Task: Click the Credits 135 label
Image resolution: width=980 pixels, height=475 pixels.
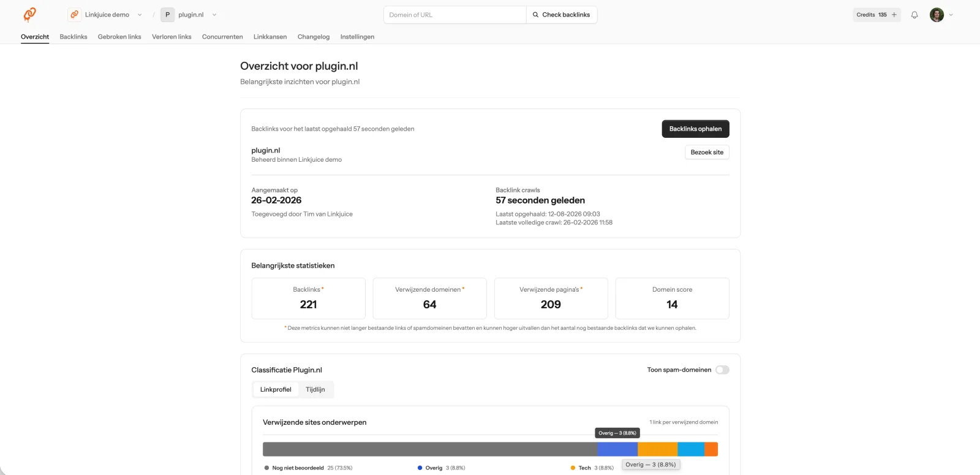Action: click(872, 15)
